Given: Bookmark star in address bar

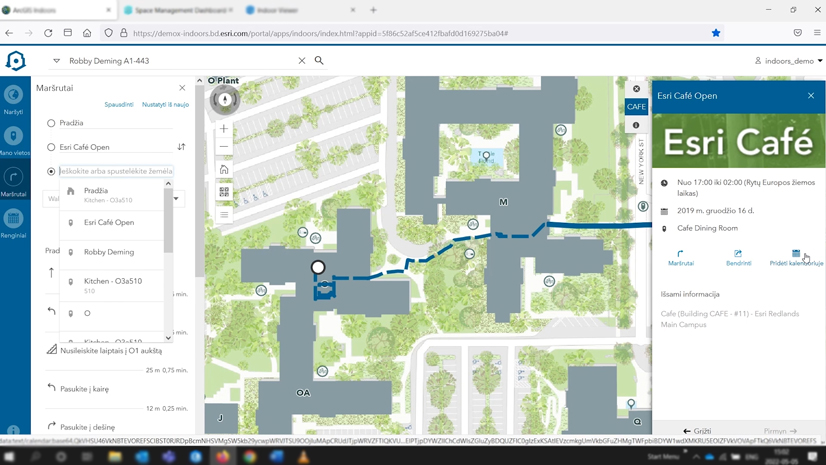Looking at the screenshot, I should point(716,33).
